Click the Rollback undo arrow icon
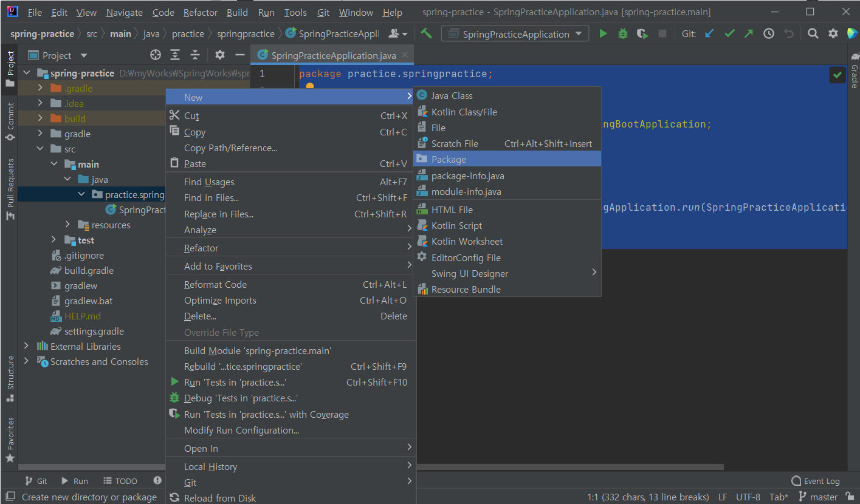Screen dimensions: 860x504 (x=789, y=34)
